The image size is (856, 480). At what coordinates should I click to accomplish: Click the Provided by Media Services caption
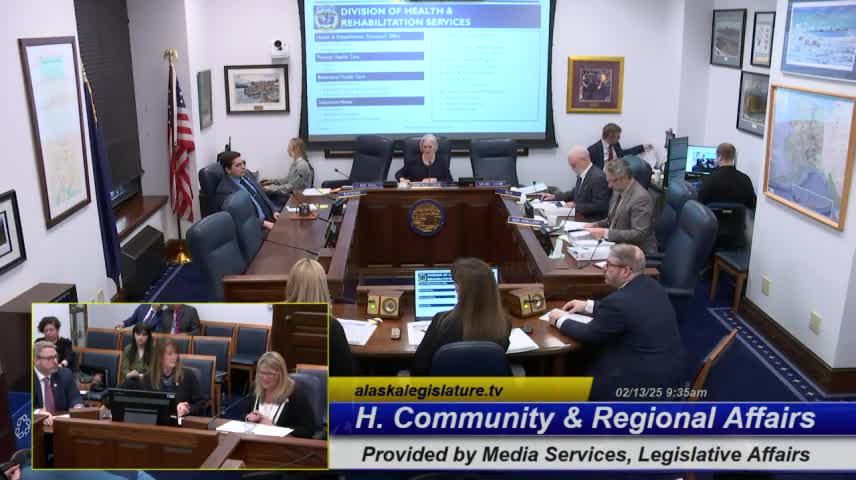click(586, 454)
